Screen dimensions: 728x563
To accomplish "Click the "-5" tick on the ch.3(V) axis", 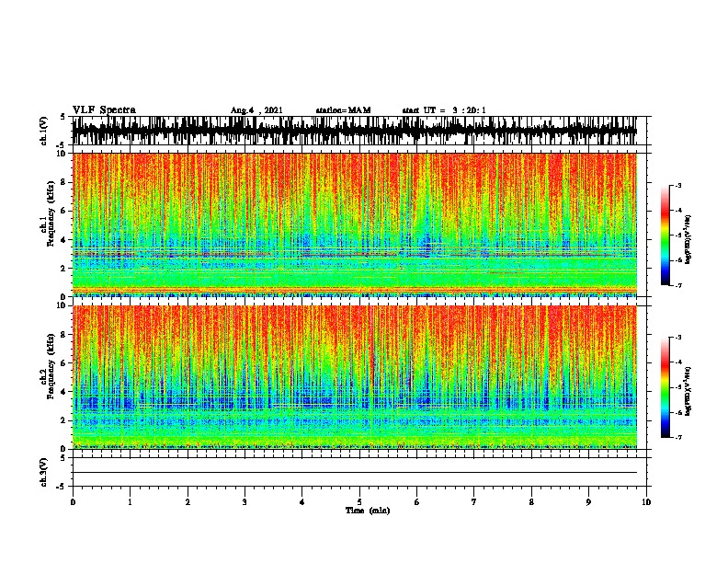I will coord(62,487).
